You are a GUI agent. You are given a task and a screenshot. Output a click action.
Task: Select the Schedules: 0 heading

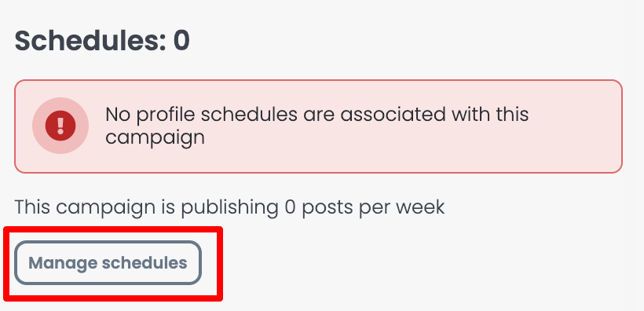tap(102, 41)
